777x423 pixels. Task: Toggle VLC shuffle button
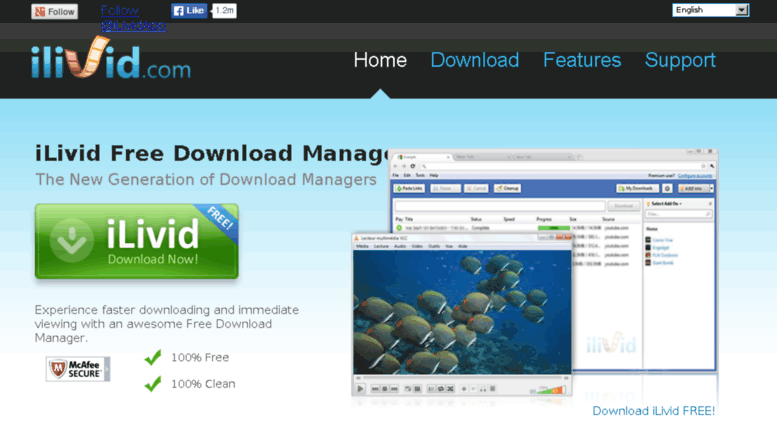[x=450, y=389]
